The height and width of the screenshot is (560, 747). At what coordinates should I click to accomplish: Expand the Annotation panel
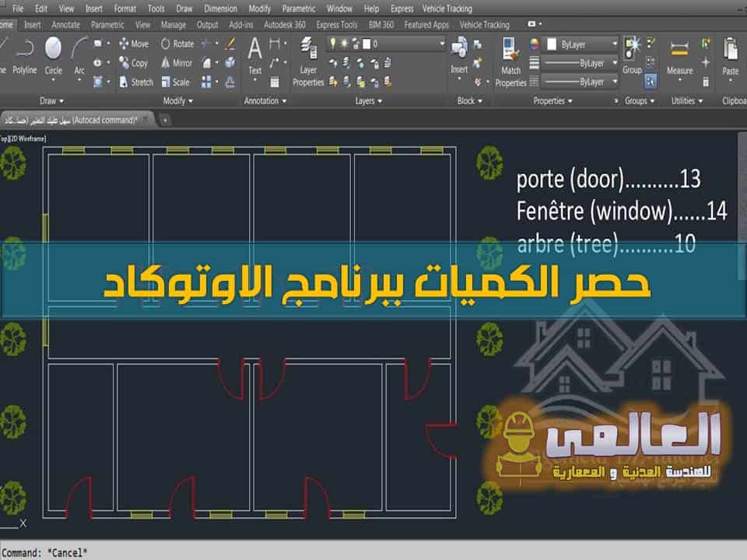point(265,101)
